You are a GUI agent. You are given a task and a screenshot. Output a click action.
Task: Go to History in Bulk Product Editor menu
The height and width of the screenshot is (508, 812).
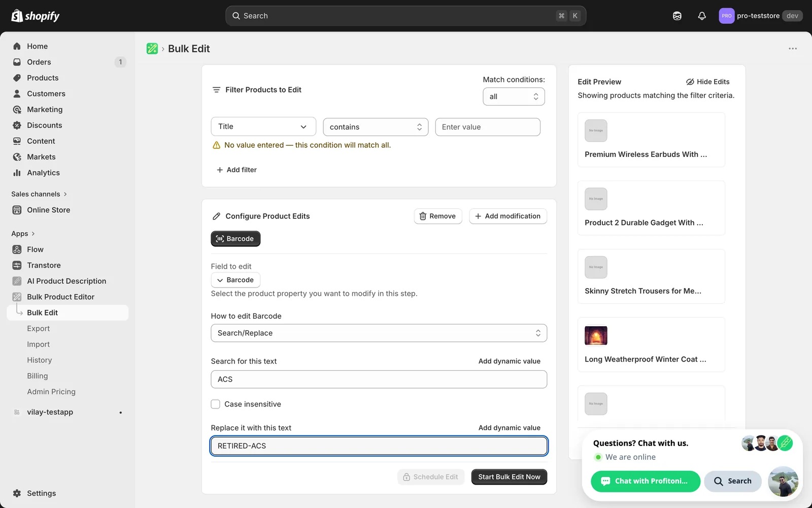point(40,360)
